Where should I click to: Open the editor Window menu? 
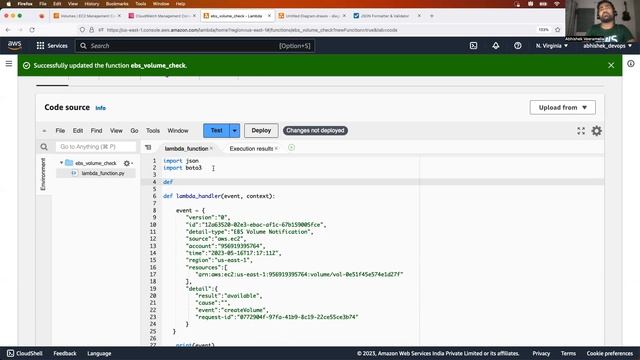[178, 131]
